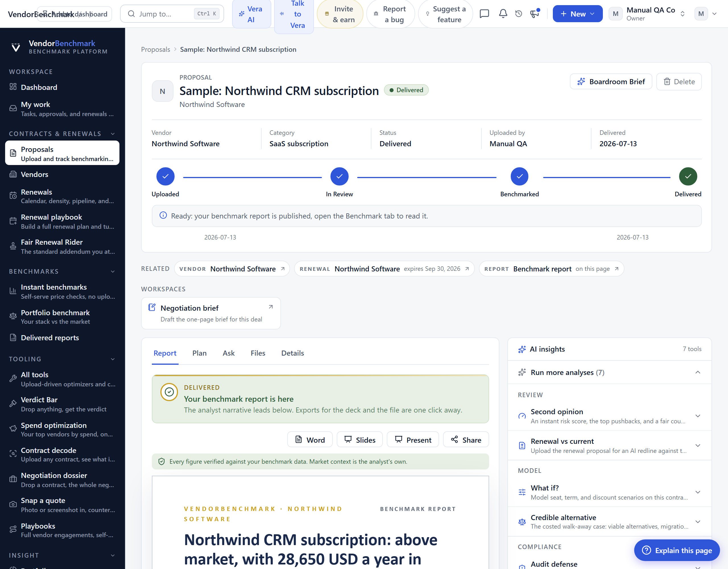Image resolution: width=728 pixels, height=569 pixels.
Task: Click the All tools wrench icon
Action: tap(13, 379)
